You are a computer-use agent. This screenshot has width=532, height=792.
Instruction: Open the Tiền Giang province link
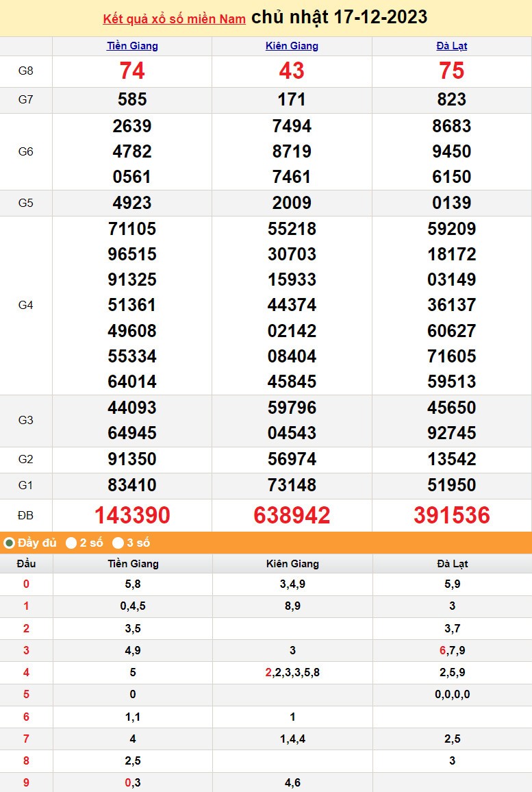pos(132,46)
